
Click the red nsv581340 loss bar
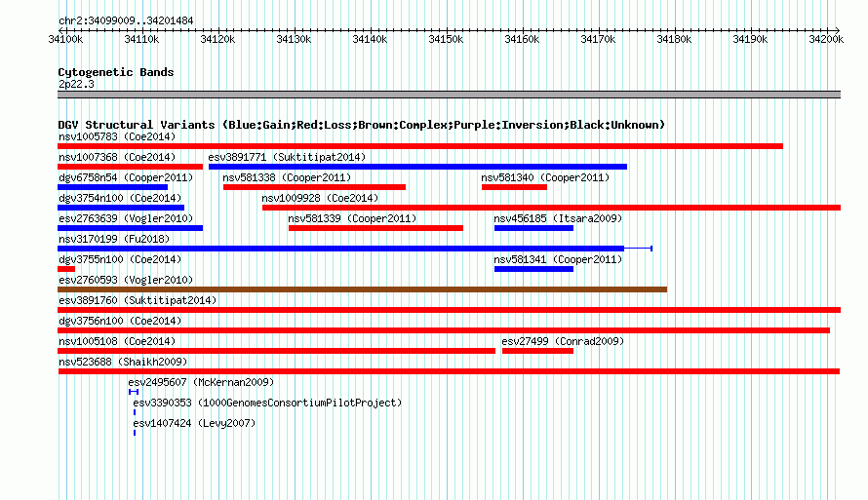coord(514,187)
